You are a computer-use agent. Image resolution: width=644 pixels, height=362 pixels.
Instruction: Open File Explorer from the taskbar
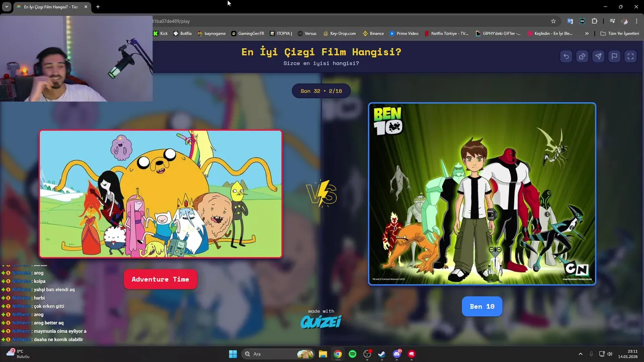click(323, 354)
